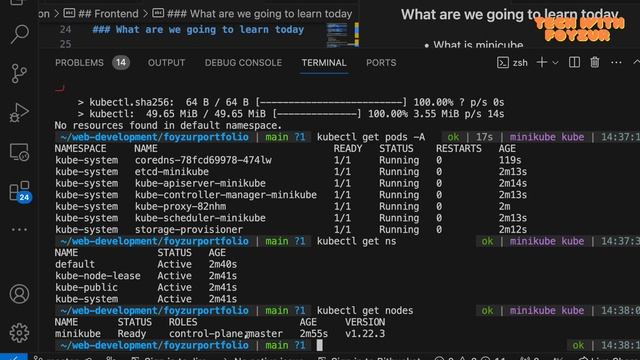Switch to the PROBLEMS tab
Image resolution: width=640 pixels, height=360 pixels.
pyautogui.click(x=79, y=63)
